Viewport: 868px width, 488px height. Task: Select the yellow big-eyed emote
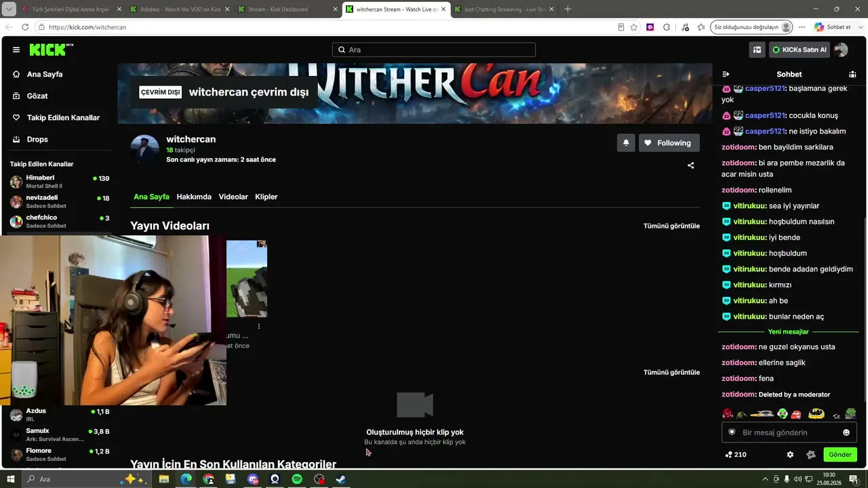[x=816, y=413]
